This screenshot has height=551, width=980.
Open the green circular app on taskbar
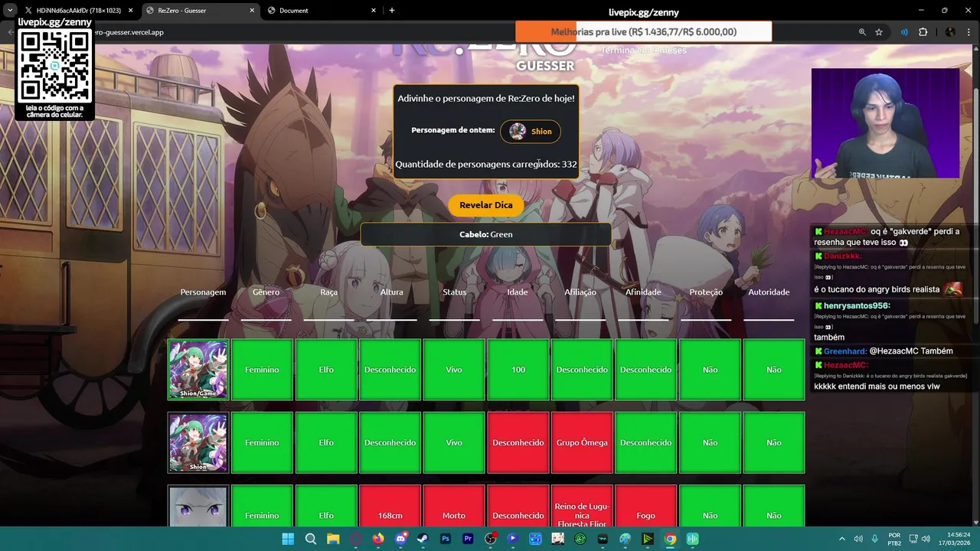[580, 539]
